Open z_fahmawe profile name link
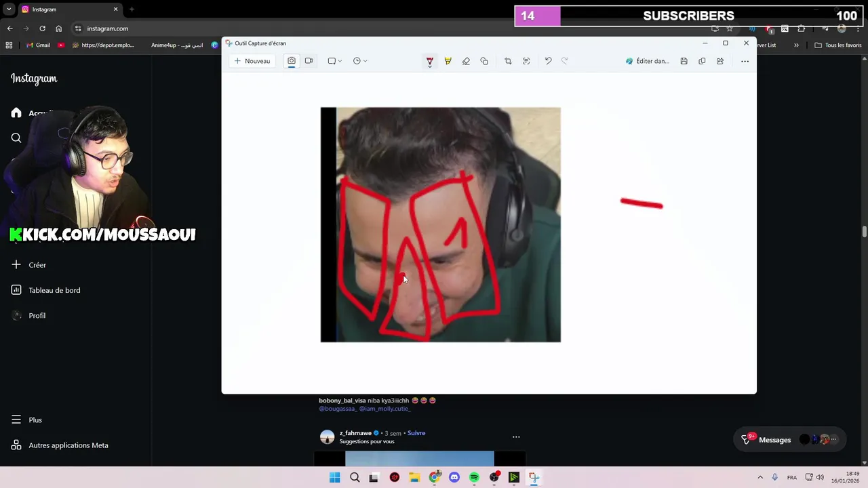This screenshot has height=488, width=868. [355, 433]
